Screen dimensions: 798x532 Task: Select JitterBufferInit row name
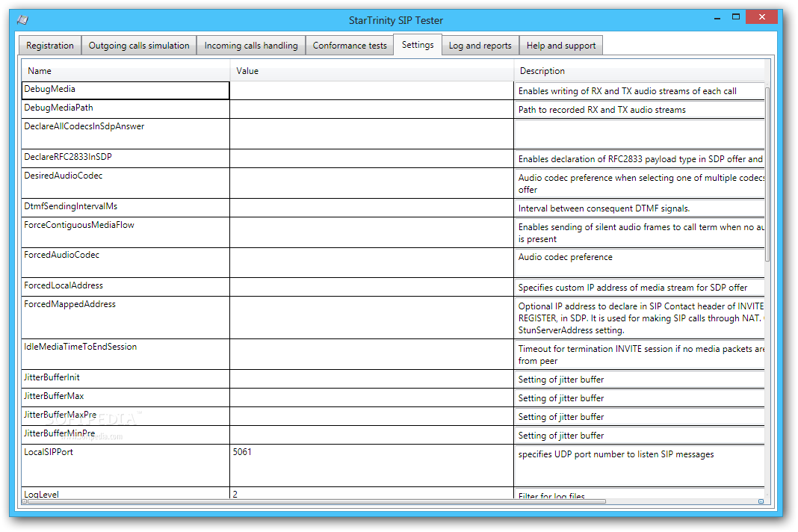(x=126, y=379)
